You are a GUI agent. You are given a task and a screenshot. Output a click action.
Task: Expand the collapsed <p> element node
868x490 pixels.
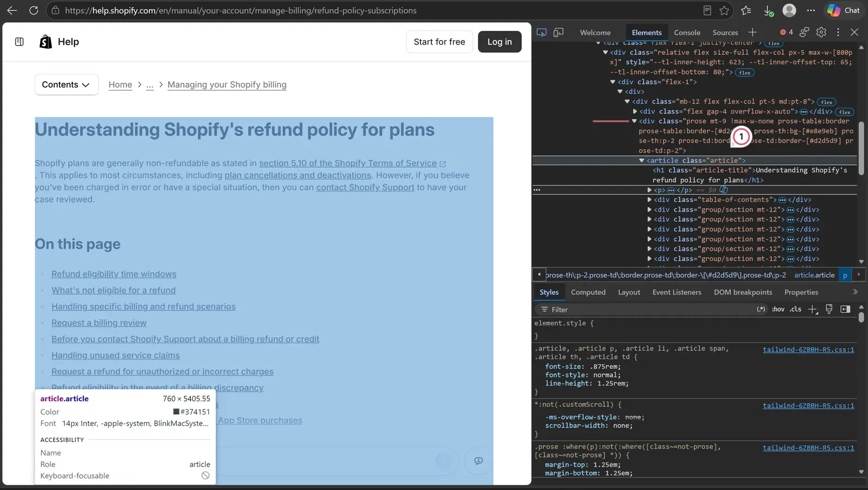(x=650, y=190)
